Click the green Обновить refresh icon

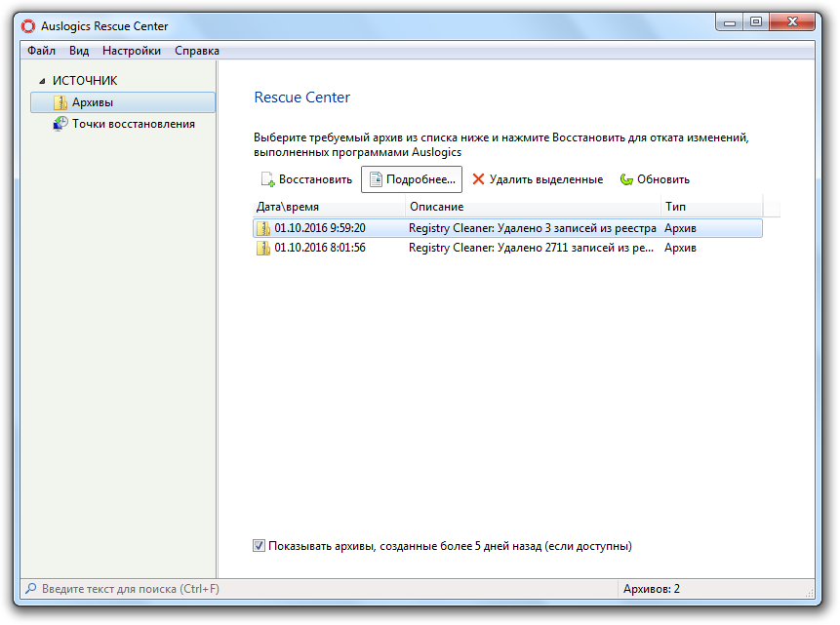point(626,179)
